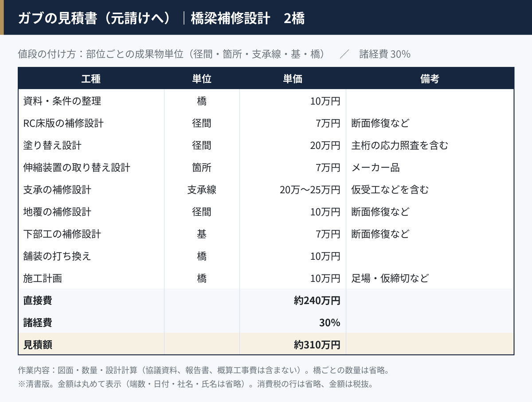The image size is (532, 402).
Task: Click the ※清書版 footnote line
Action: coord(196,384)
